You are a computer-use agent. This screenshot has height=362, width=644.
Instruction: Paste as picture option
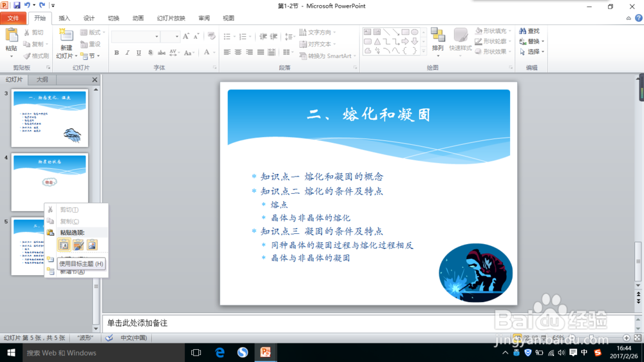(x=92, y=245)
